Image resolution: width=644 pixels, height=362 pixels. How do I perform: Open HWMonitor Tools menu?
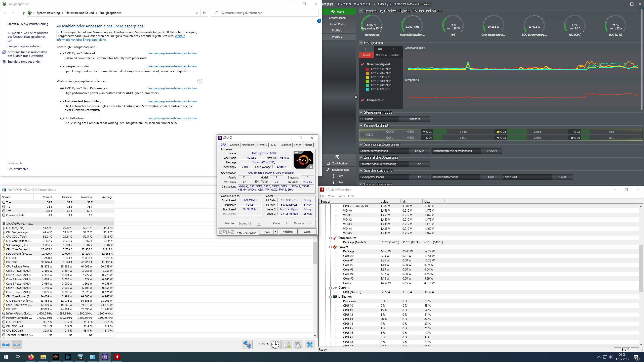(x=341, y=196)
